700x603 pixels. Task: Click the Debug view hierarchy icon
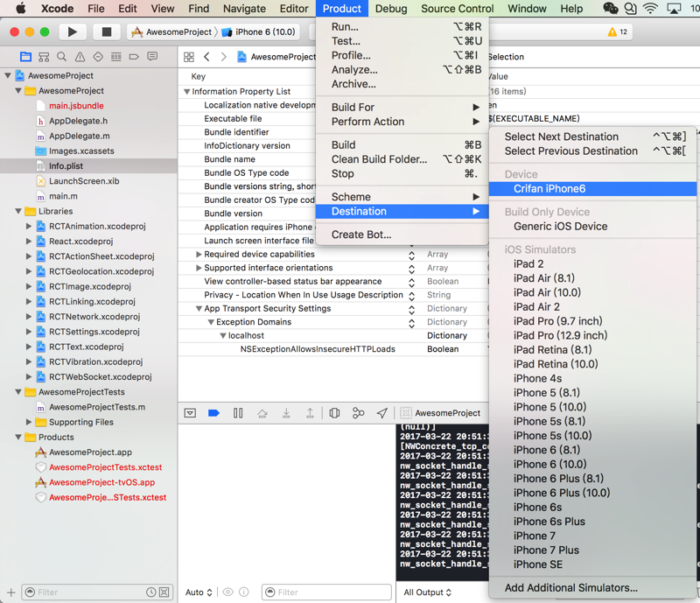pos(334,413)
